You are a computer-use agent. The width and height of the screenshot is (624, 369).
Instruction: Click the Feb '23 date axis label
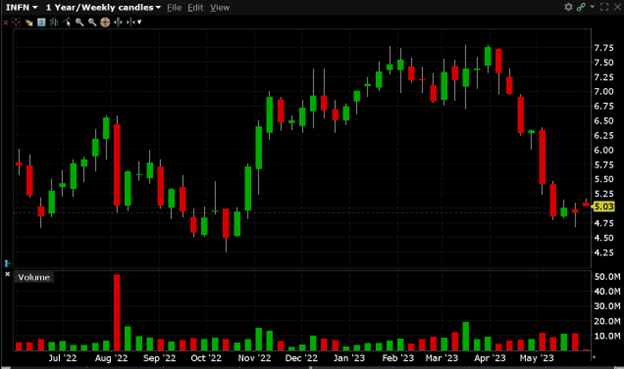(398, 358)
